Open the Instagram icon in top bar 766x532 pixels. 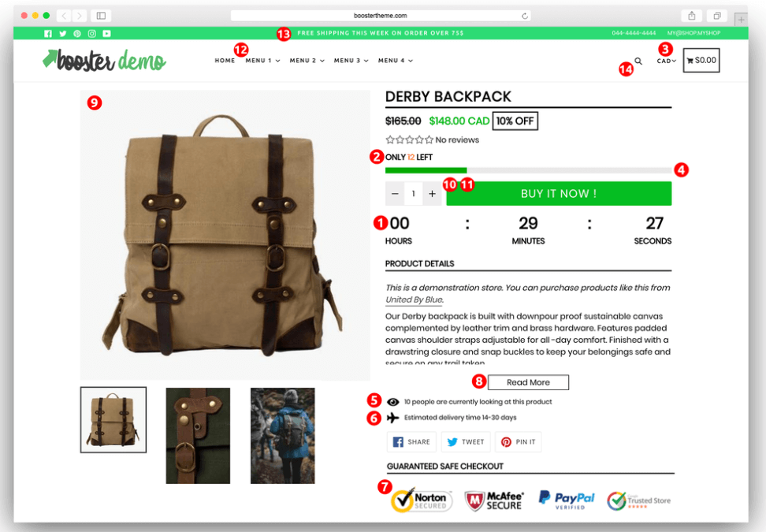click(92, 34)
